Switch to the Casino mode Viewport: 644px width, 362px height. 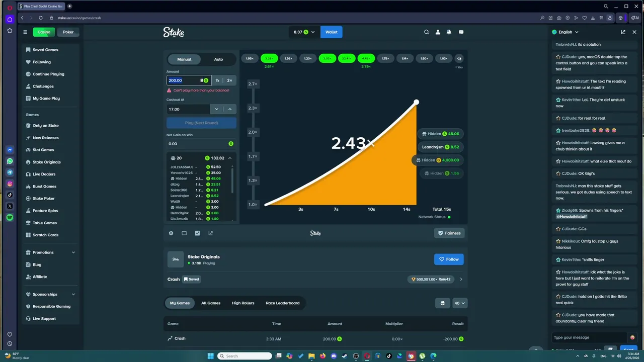click(44, 32)
